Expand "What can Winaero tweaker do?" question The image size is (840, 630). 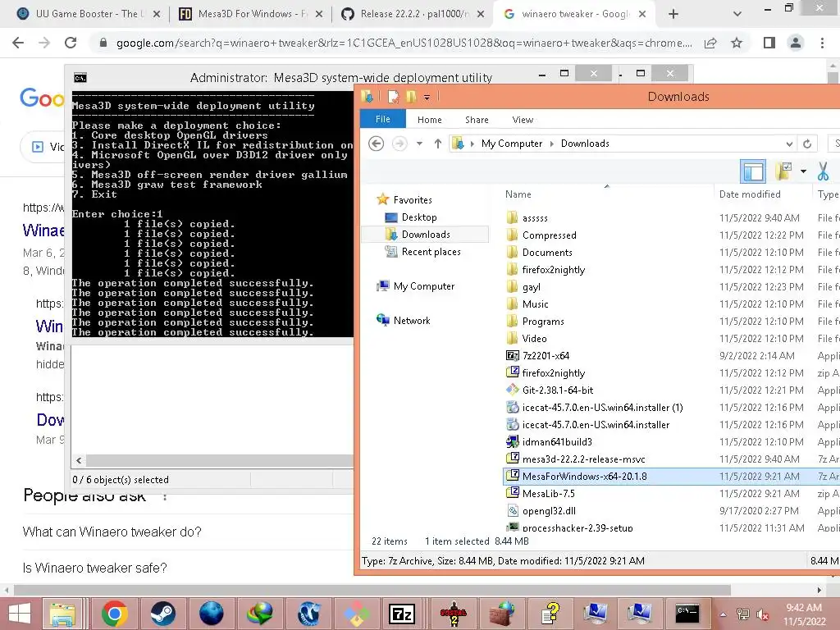tap(112, 532)
